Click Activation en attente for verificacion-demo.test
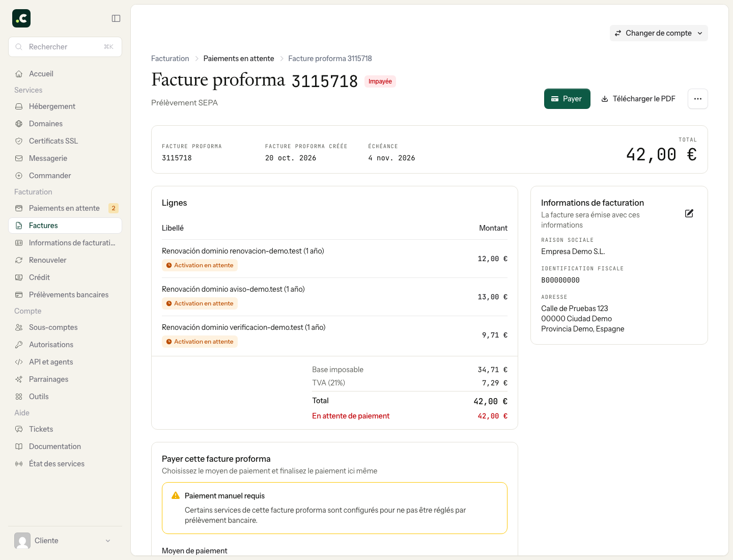 [x=200, y=342]
